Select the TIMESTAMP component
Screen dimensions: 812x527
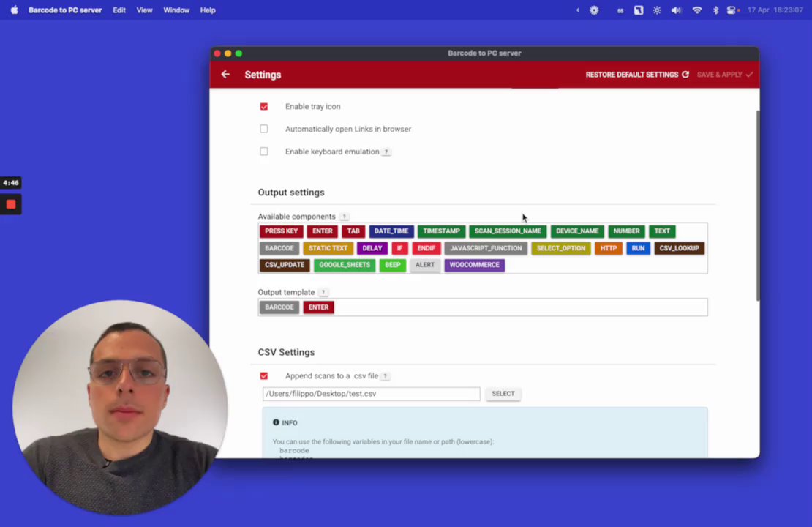[441, 231]
